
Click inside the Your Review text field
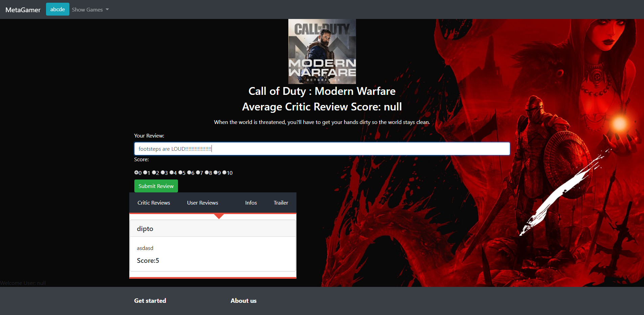click(x=321, y=148)
